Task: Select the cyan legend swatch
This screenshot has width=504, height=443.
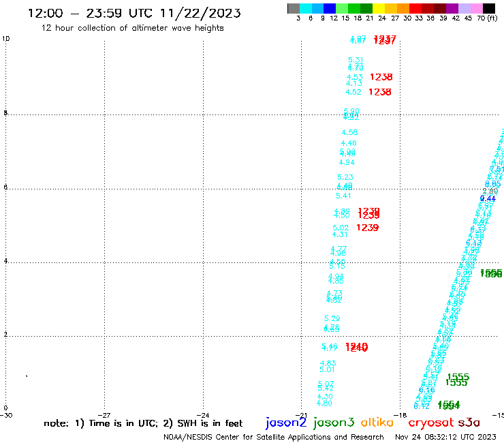Action: [x=306, y=8]
